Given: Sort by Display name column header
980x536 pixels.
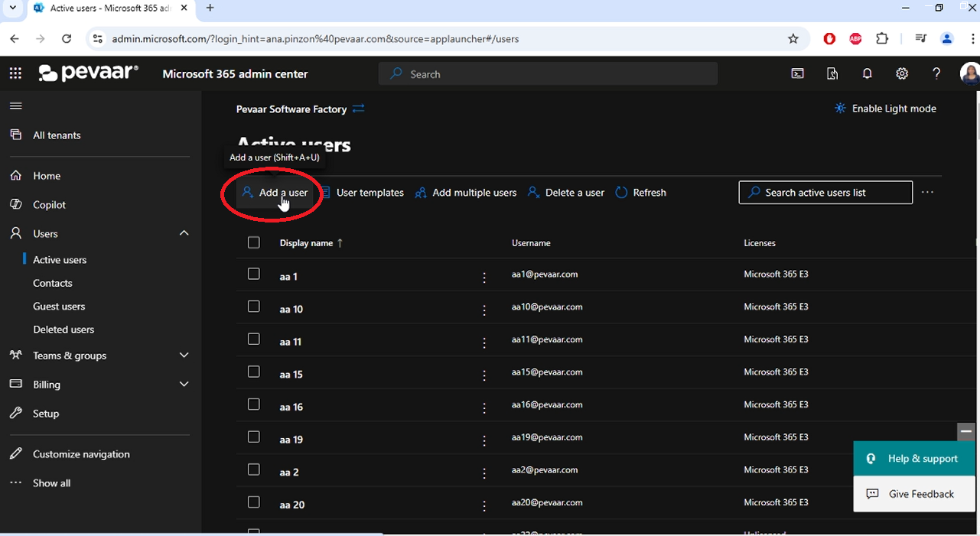Looking at the screenshot, I should 311,243.
